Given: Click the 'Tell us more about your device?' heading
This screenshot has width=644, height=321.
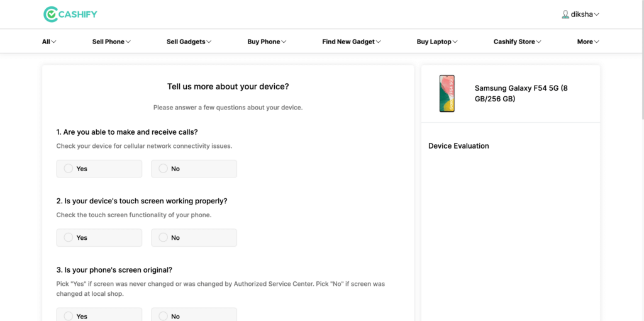Looking at the screenshot, I should (228, 87).
